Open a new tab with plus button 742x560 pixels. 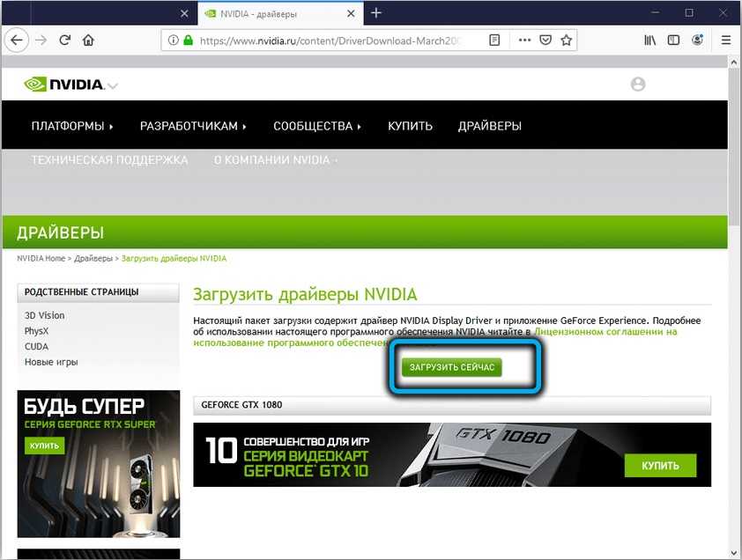pos(376,13)
